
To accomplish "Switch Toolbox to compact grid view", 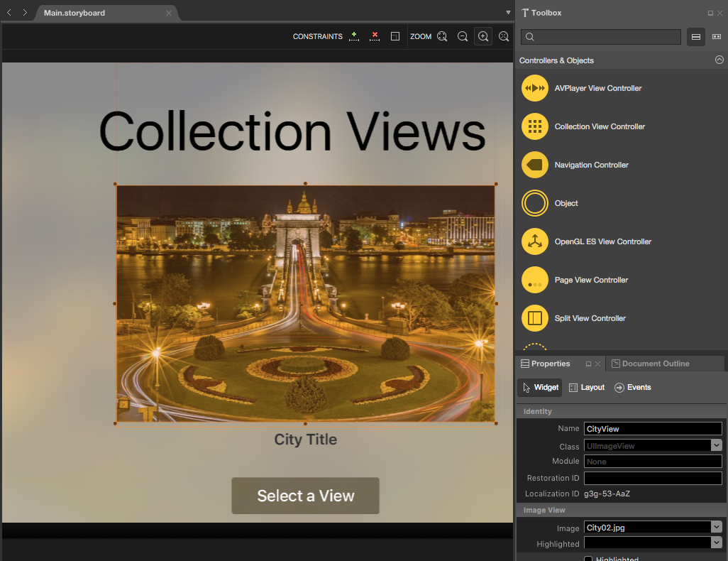I will click(717, 37).
